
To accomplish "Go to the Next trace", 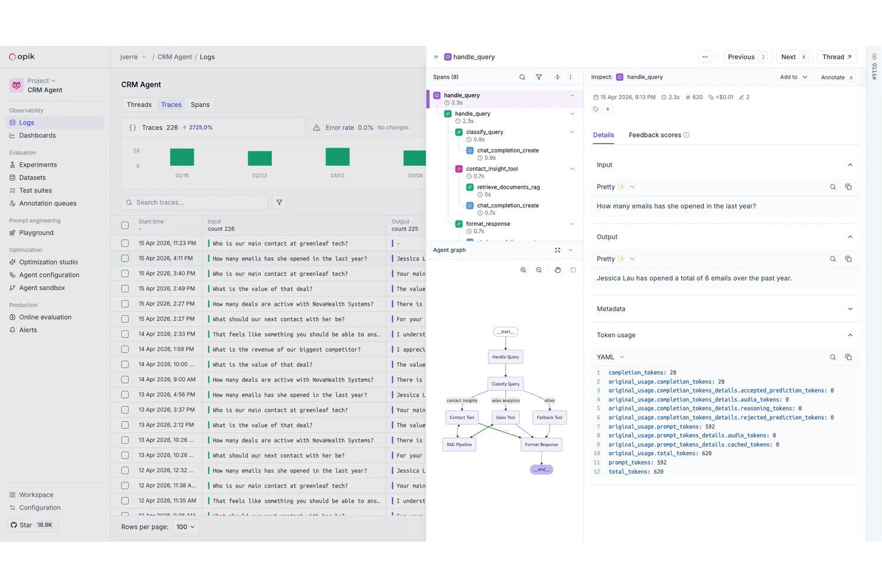I will [x=794, y=57].
